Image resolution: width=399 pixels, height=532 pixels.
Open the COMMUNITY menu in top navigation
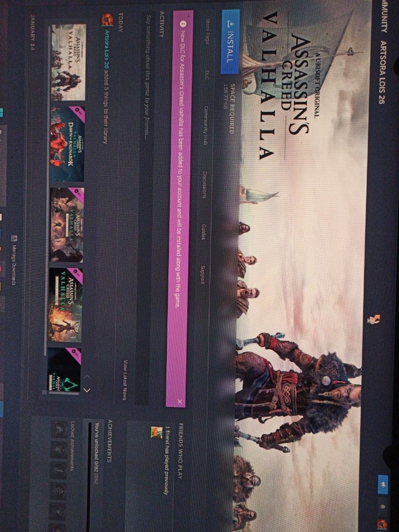coord(384,16)
